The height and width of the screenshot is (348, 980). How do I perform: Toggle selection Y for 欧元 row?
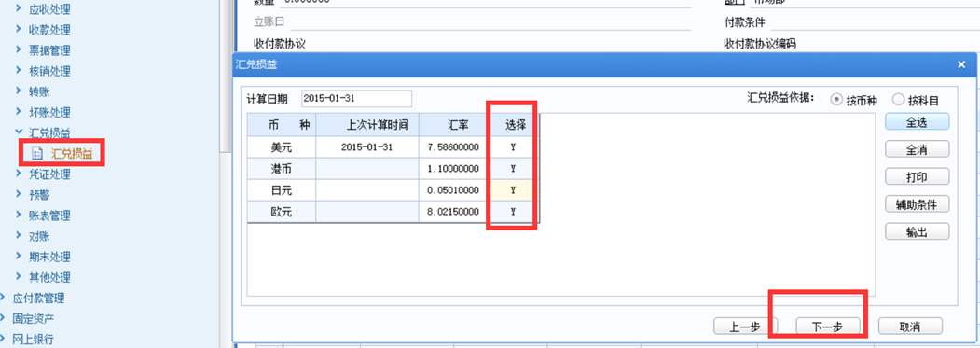[x=513, y=212]
